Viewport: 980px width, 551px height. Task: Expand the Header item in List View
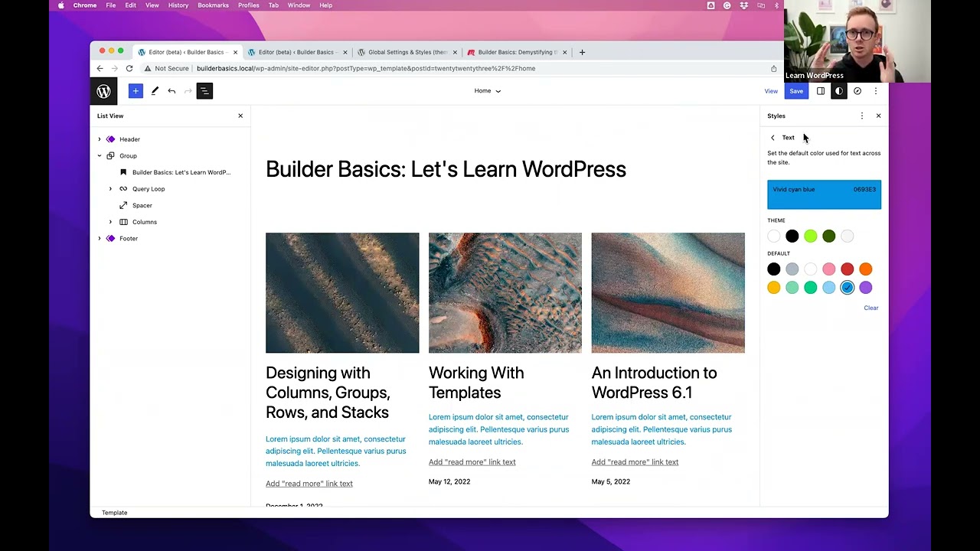[x=100, y=139]
